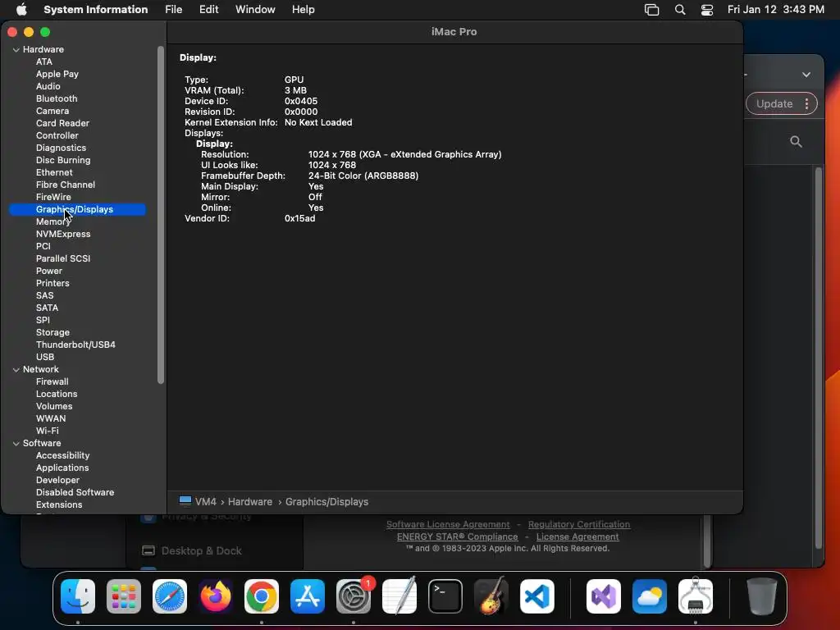The image size is (840, 630).
Task: Open Google Chrome from the dock
Action: point(262,596)
